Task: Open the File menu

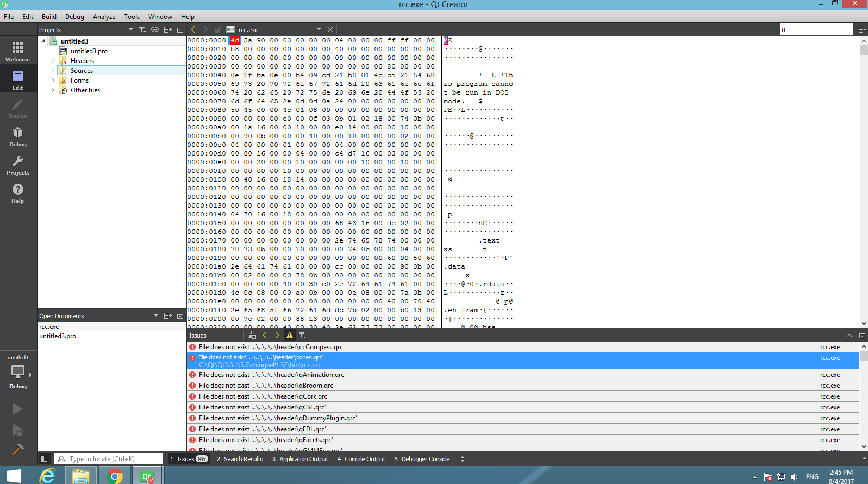Action: point(9,17)
